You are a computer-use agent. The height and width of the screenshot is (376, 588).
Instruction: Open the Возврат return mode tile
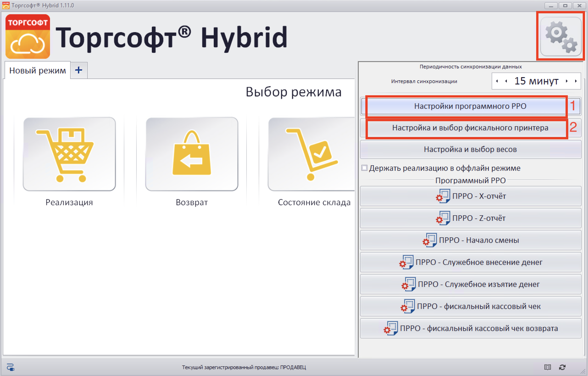click(x=192, y=154)
